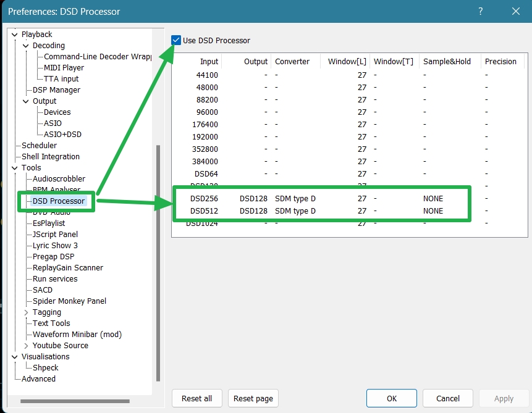Viewport: 532px width, 413px height.
Task: Collapse the Playback tree section
Action: coord(15,35)
